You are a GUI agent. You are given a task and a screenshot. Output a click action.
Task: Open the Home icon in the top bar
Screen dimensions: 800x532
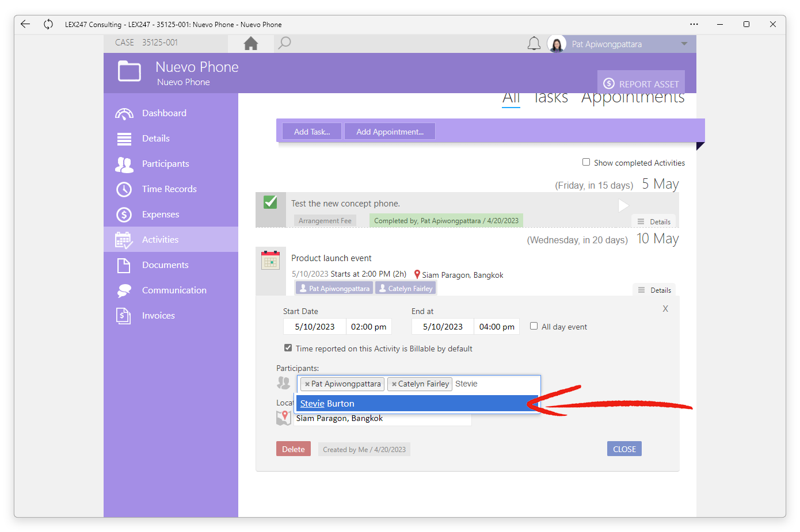point(251,43)
